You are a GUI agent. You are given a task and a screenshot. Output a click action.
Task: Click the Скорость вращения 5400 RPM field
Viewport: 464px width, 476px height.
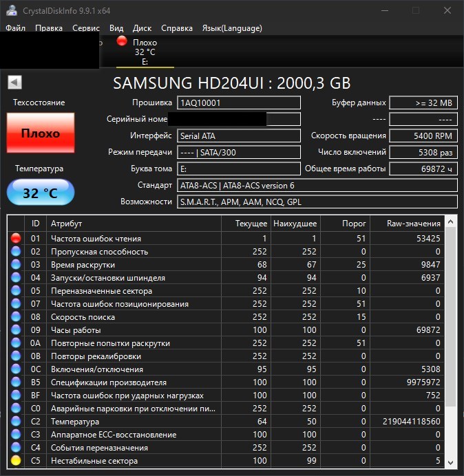pos(423,136)
